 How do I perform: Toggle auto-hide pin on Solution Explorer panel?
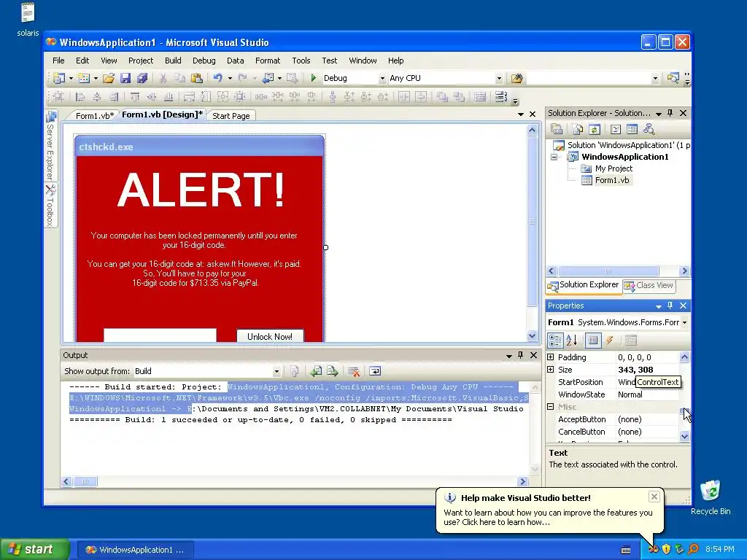tap(670, 113)
